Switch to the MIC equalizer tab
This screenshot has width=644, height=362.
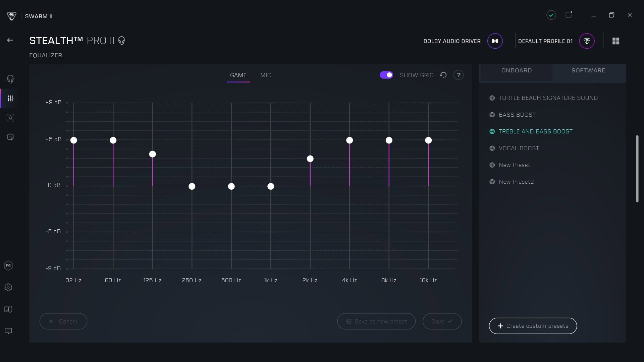tap(266, 75)
